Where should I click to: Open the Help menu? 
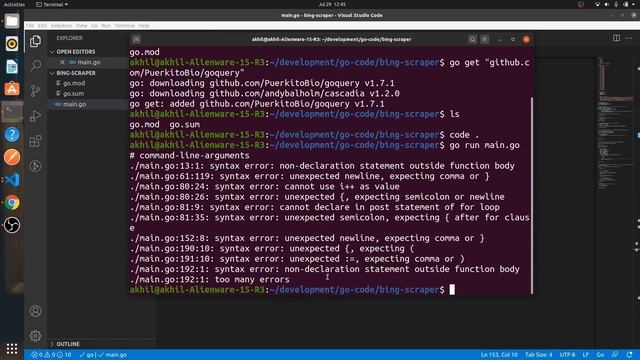[x=144, y=25]
